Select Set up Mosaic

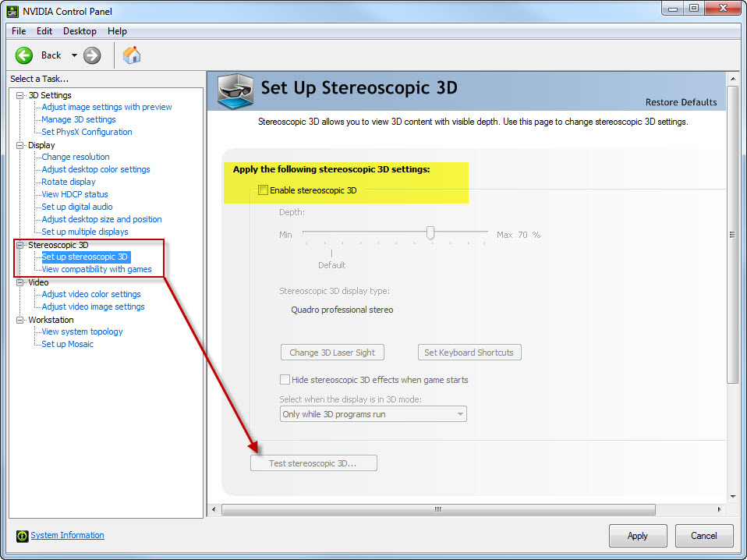[67, 344]
